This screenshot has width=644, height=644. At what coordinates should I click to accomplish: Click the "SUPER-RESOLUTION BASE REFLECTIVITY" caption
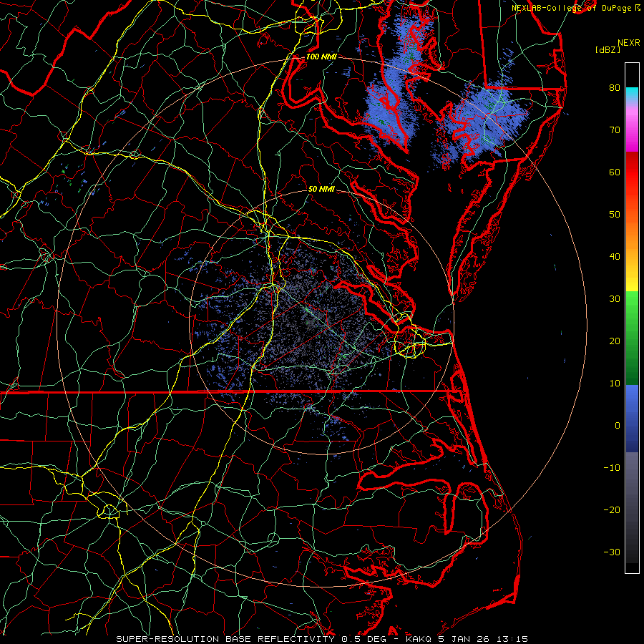[225, 639]
